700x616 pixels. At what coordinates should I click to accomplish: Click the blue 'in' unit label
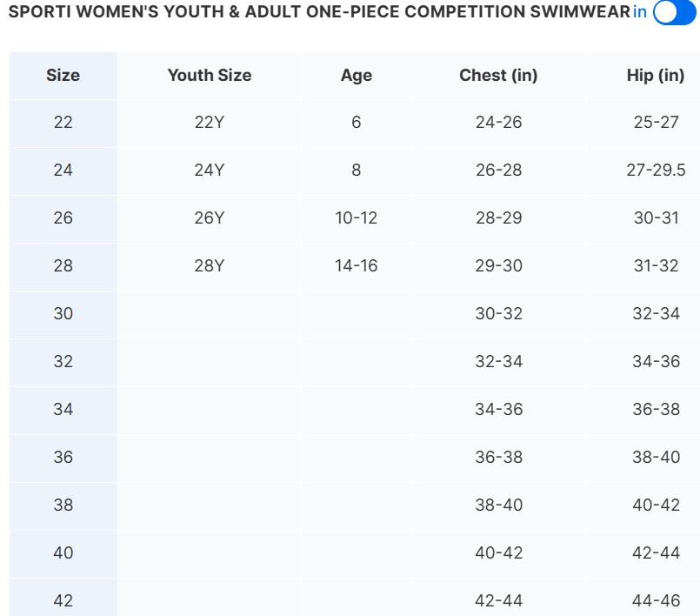pyautogui.click(x=640, y=12)
